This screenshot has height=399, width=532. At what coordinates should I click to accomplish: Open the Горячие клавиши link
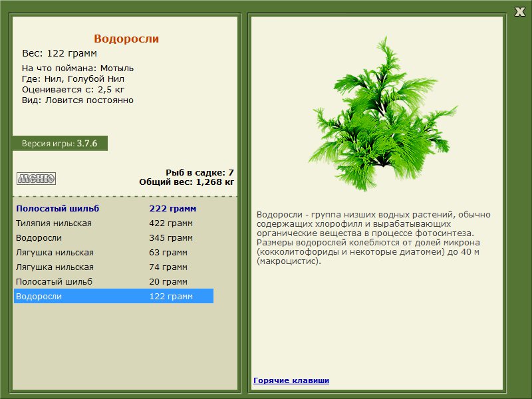click(x=291, y=380)
